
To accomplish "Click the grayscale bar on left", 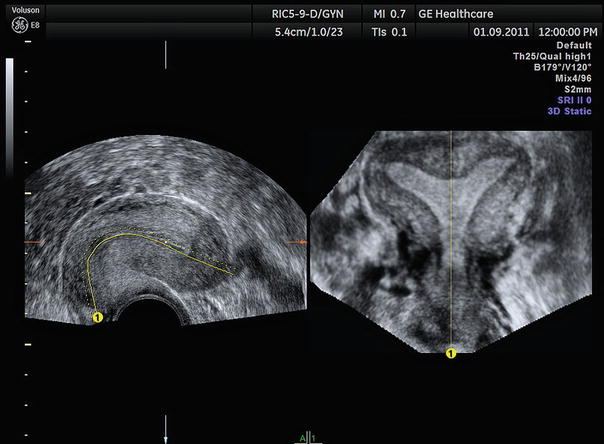I will coord(10,100).
